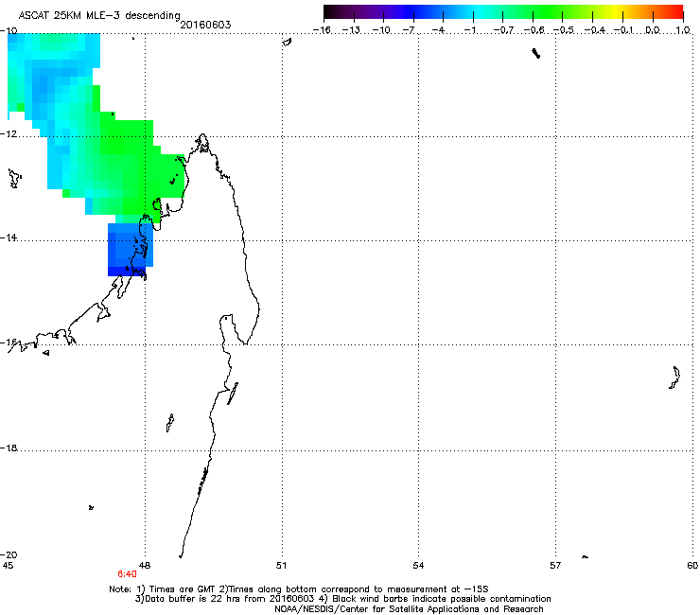This screenshot has height=615, width=700.
Task: Select the -0.1 color scale label
Action: click(x=623, y=30)
